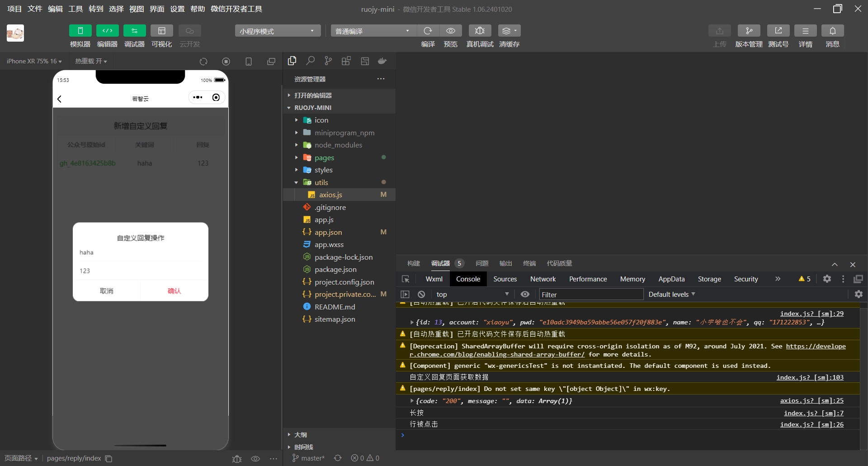
Task: Open the normal compile mode dropdown
Action: point(373,31)
